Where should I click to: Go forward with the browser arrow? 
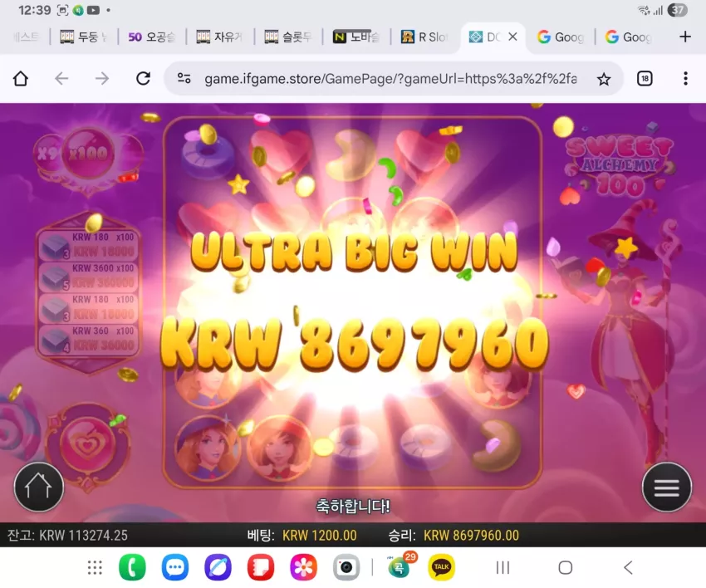pyautogui.click(x=102, y=79)
